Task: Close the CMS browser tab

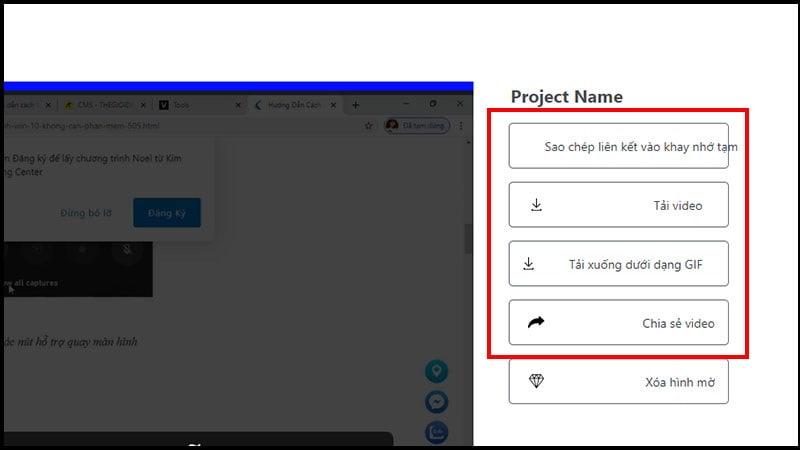Action: click(x=143, y=105)
